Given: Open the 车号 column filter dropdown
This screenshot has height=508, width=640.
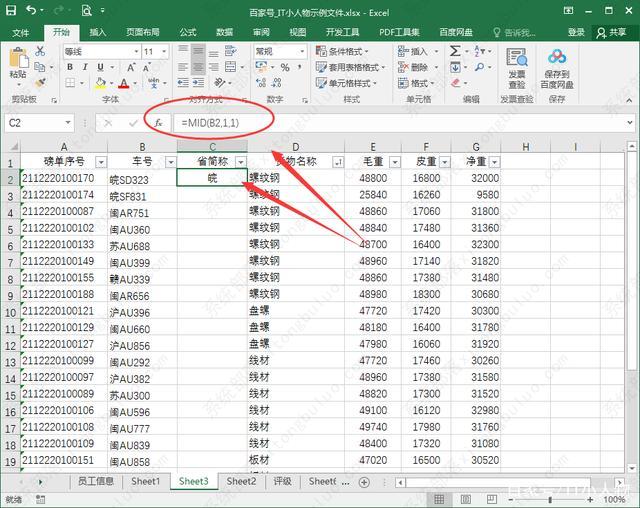Looking at the screenshot, I should pos(169,162).
